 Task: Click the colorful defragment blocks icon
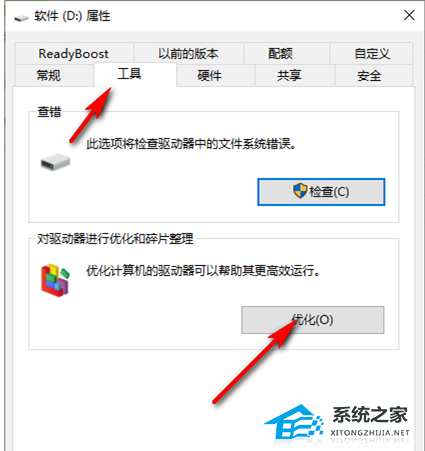point(55,280)
